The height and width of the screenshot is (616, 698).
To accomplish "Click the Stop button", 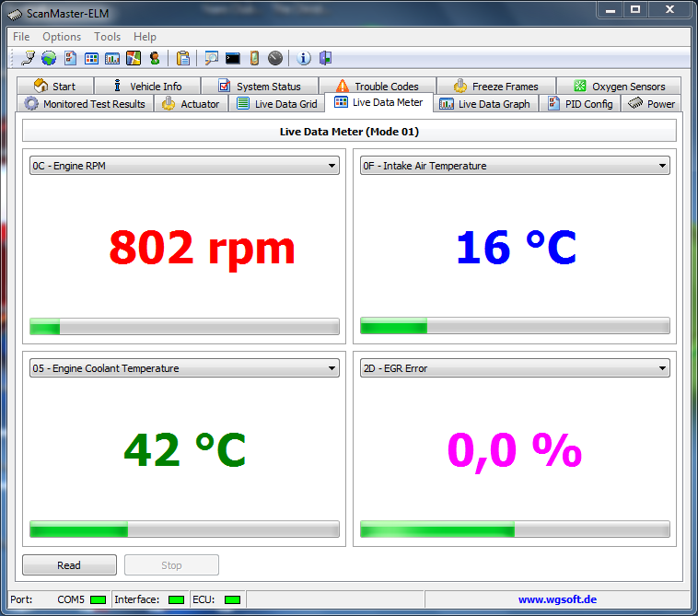I will pos(171,564).
